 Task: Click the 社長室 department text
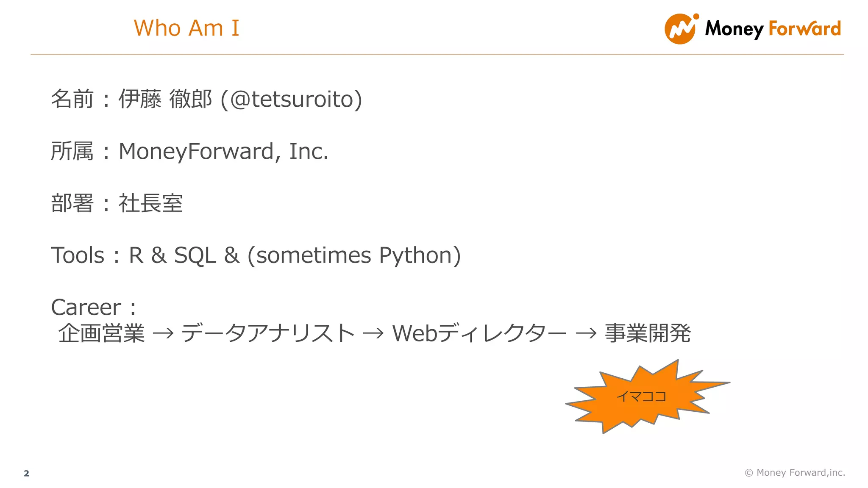pos(150,203)
